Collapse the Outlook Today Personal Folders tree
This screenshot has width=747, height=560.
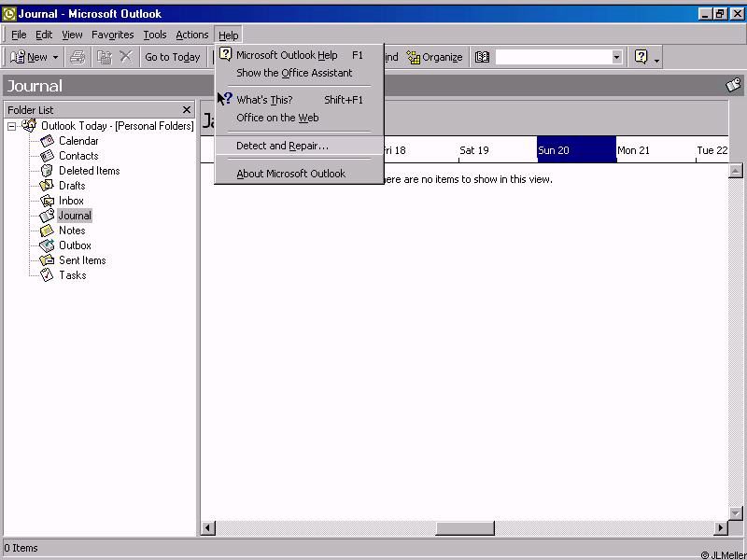tap(12, 126)
